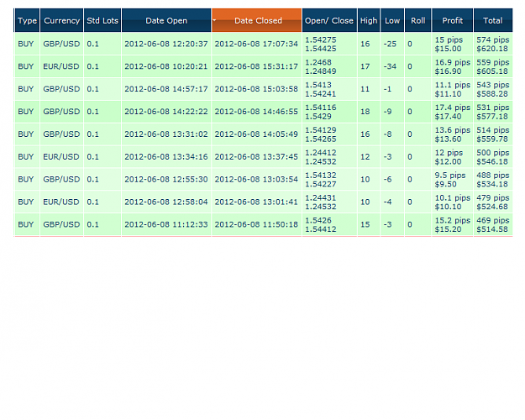Click the total cell 479 pips $524.68

coord(493,202)
